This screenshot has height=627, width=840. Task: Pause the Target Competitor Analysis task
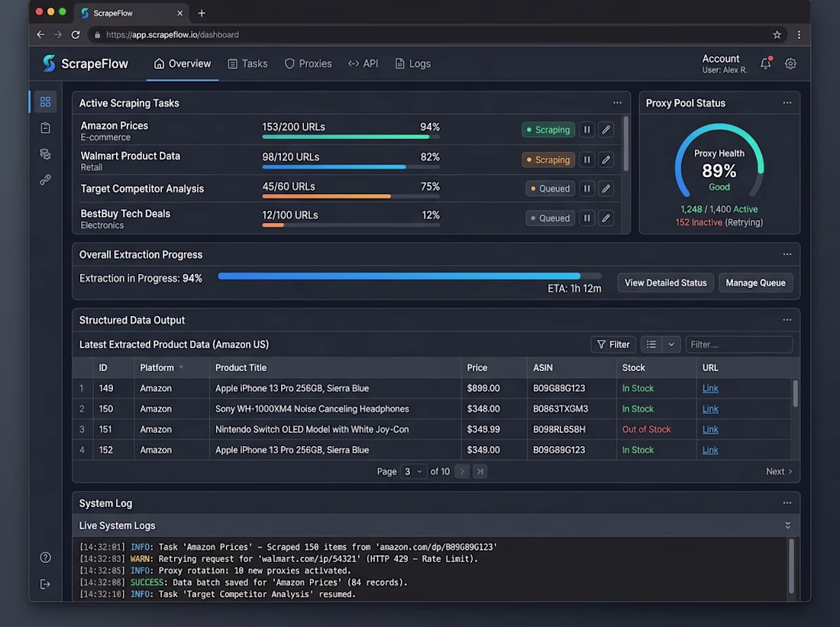click(x=586, y=189)
